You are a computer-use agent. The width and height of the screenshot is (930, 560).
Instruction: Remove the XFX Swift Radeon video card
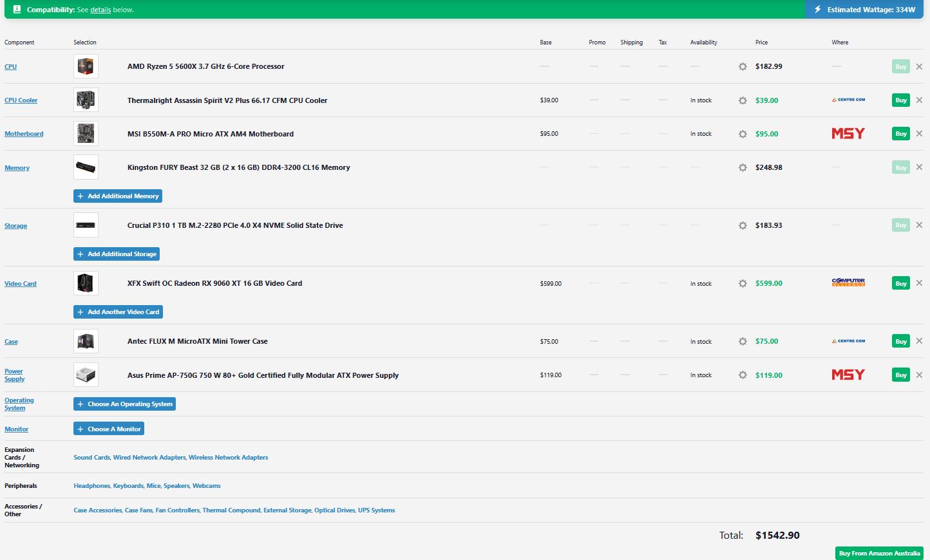pos(919,283)
